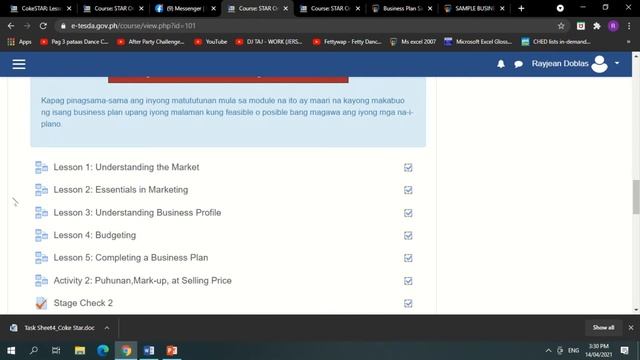Click the Lesson 1 book icon
The height and width of the screenshot is (360, 640).
tap(41, 167)
